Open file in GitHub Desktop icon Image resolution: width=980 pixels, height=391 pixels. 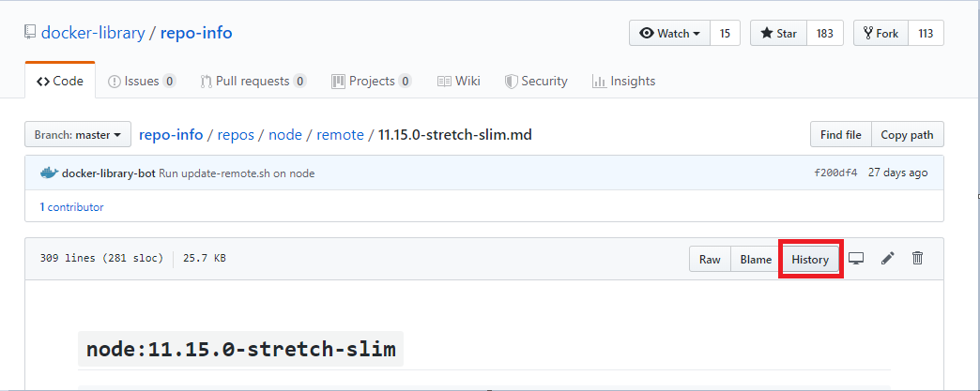click(856, 259)
